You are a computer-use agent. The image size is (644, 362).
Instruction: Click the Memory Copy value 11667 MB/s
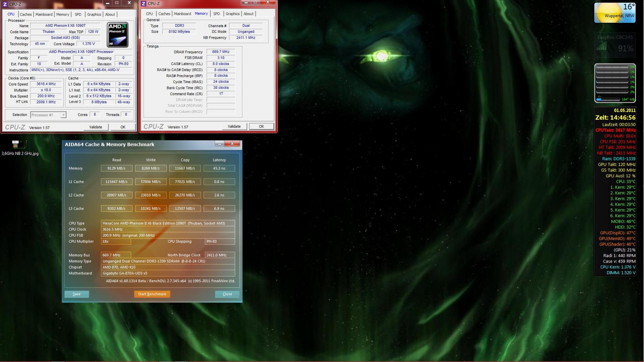pyautogui.click(x=185, y=168)
